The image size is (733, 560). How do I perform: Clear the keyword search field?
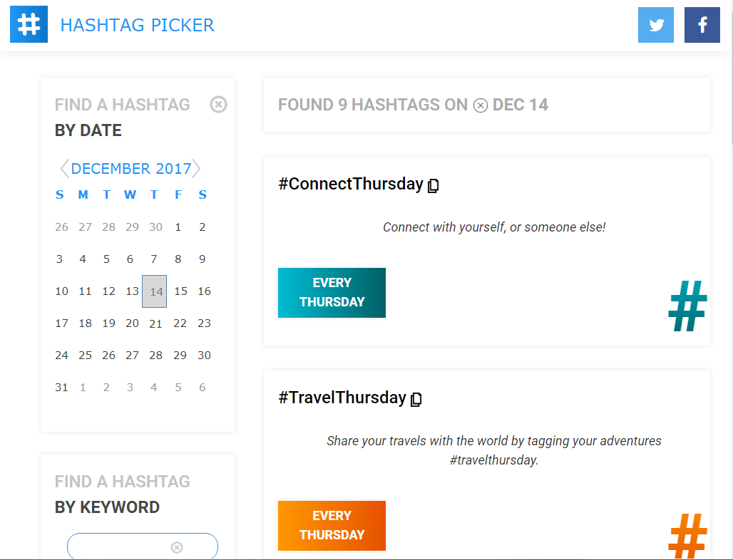(175, 546)
